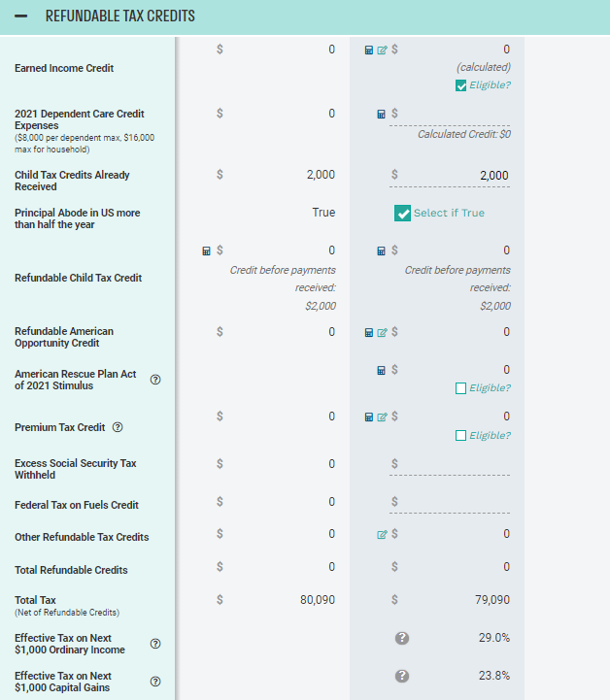Image resolution: width=610 pixels, height=700 pixels.
Task: Collapse the Refundable Tax Credits section
Action: [x=20, y=17]
